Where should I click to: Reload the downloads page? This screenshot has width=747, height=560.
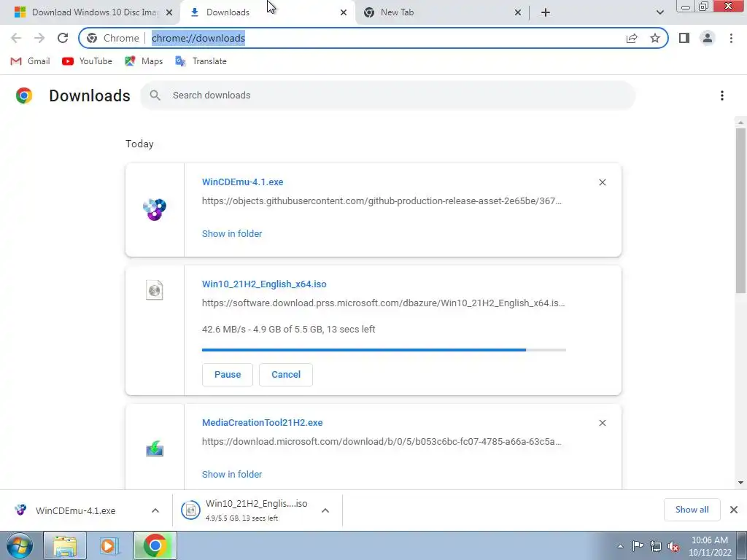point(63,38)
